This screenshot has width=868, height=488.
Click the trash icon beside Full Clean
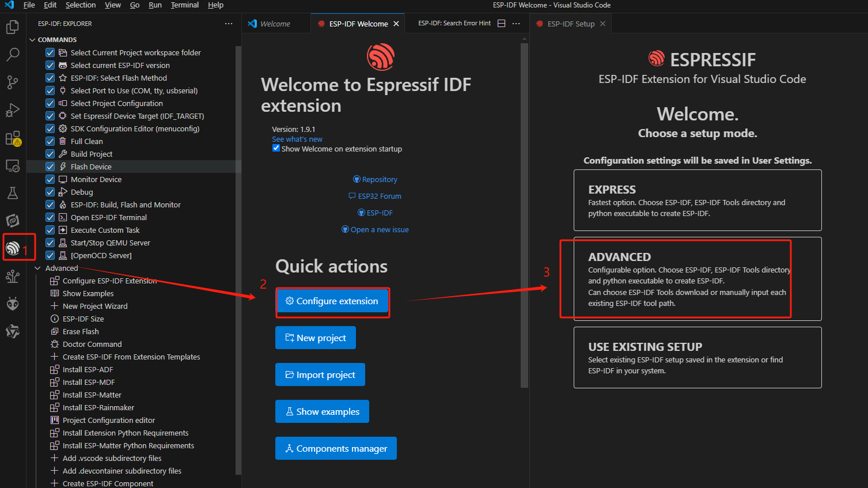click(x=63, y=141)
